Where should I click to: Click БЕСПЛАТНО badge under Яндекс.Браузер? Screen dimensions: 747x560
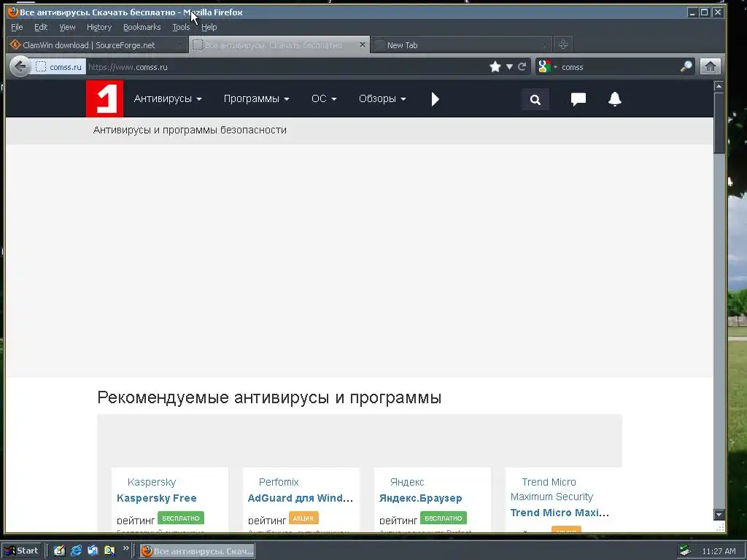(443, 518)
